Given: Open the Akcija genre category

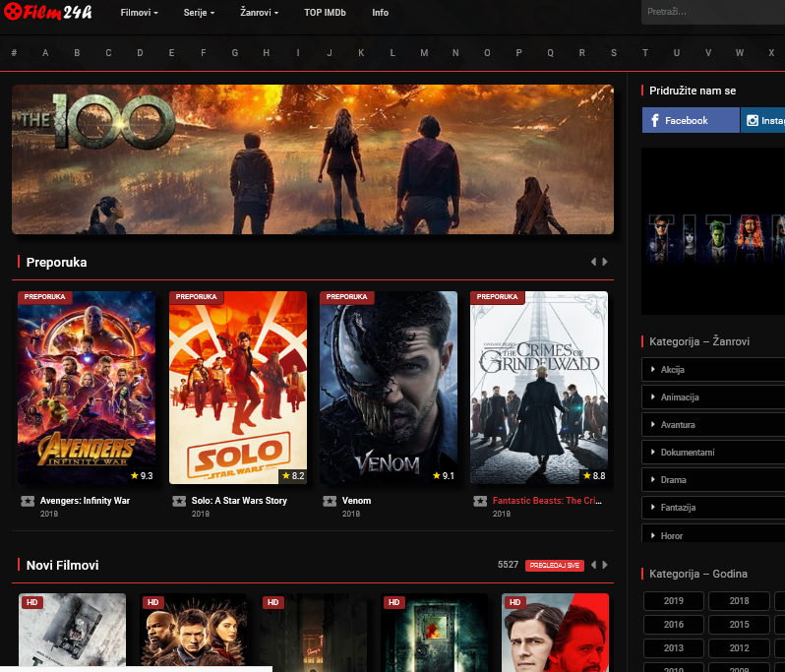Looking at the screenshot, I should click(713, 370).
